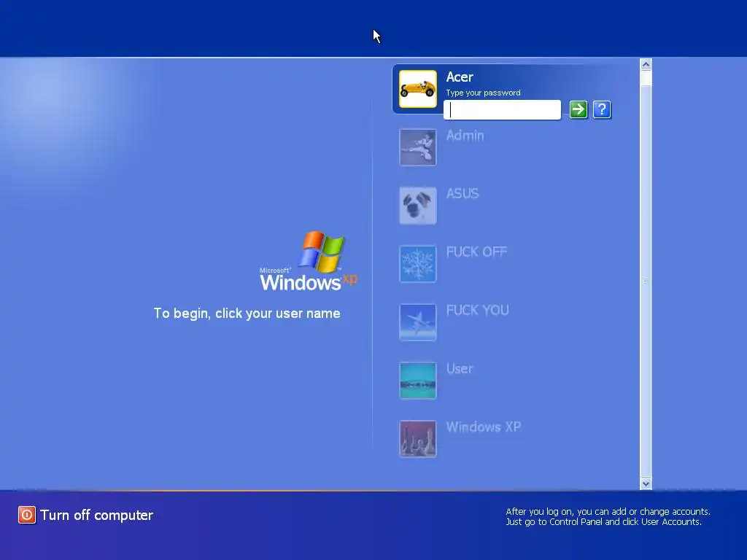Screen dimensions: 747x560
Task: Choose the Windows XP account name
Action: pos(484,427)
